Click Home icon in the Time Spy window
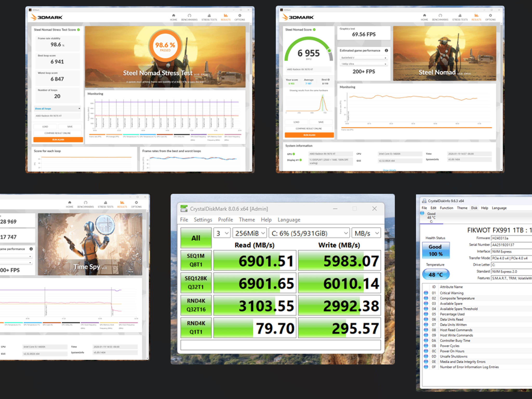 [x=69, y=202]
